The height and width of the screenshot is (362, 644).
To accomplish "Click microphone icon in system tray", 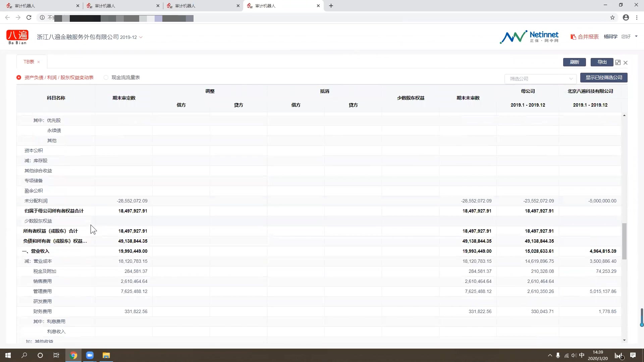I will [558, 355].
